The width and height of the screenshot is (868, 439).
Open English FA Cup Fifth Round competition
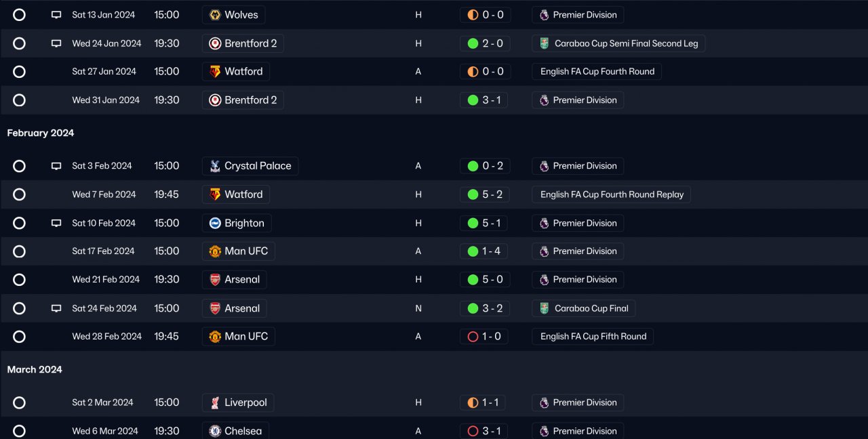[593, 337]
